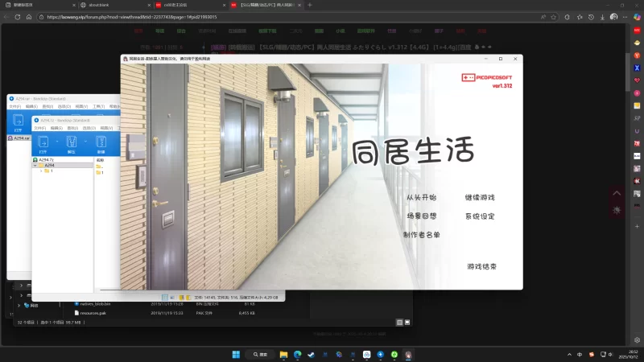The image size is (644, 362).
Task: Open browser profile avatar
Action: [x=613, y=17]
